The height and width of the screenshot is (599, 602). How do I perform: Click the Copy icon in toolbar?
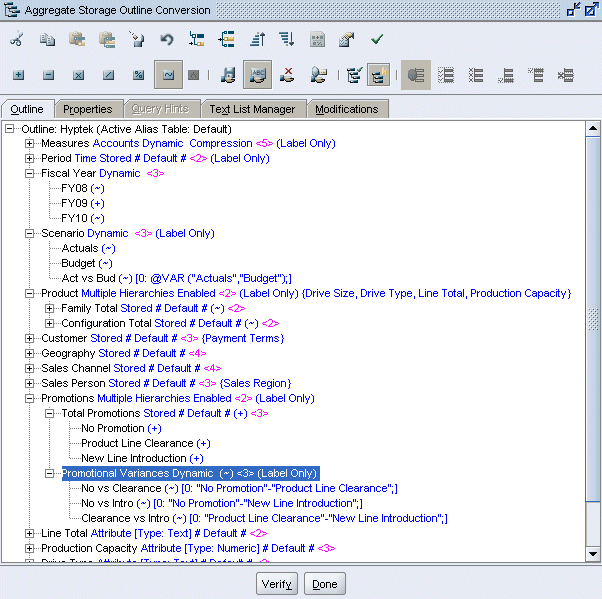pos(47,40)
